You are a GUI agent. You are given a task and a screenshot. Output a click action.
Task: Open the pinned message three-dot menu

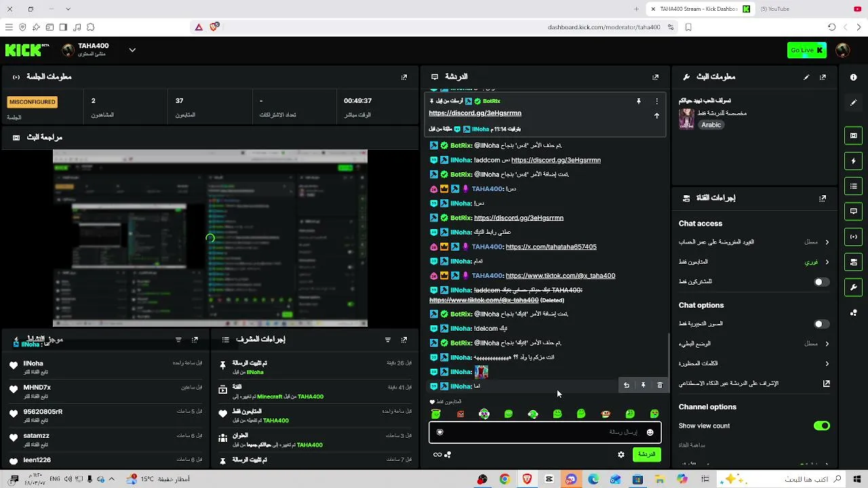click(x=656, y=101)
